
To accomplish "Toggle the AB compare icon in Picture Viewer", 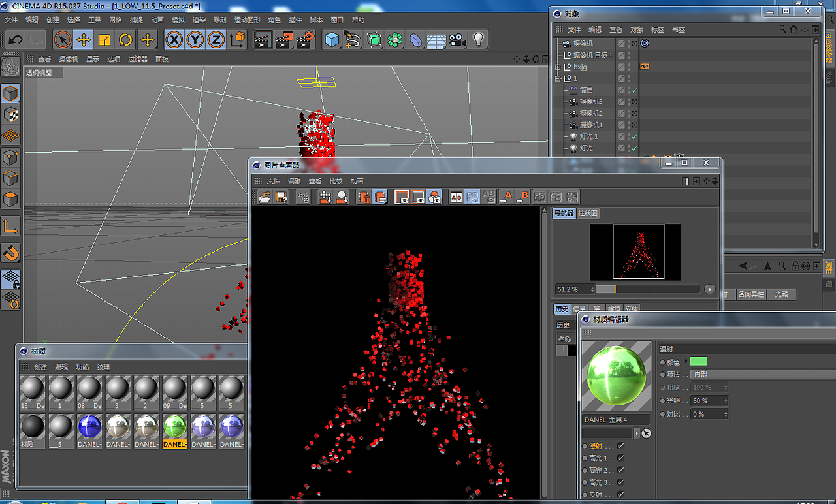I will point(456,197).
